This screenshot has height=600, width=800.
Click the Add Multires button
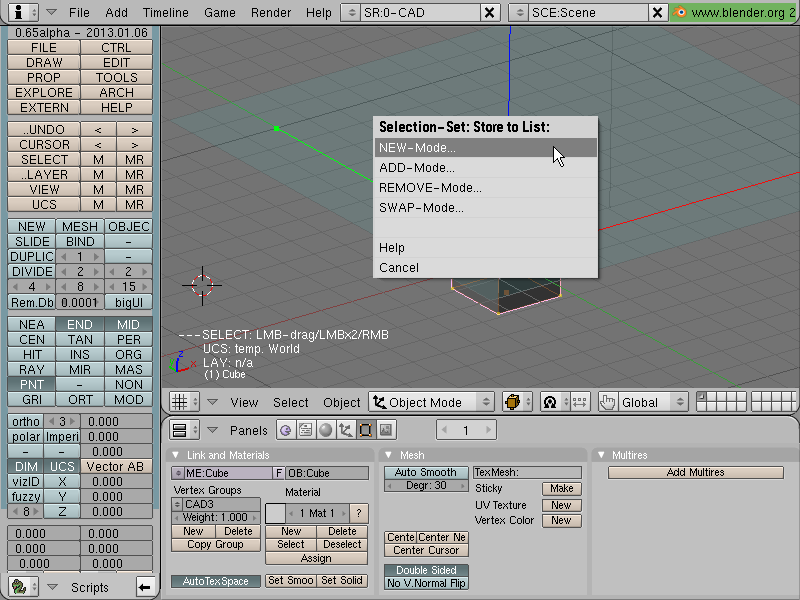(x=695, y=472)
